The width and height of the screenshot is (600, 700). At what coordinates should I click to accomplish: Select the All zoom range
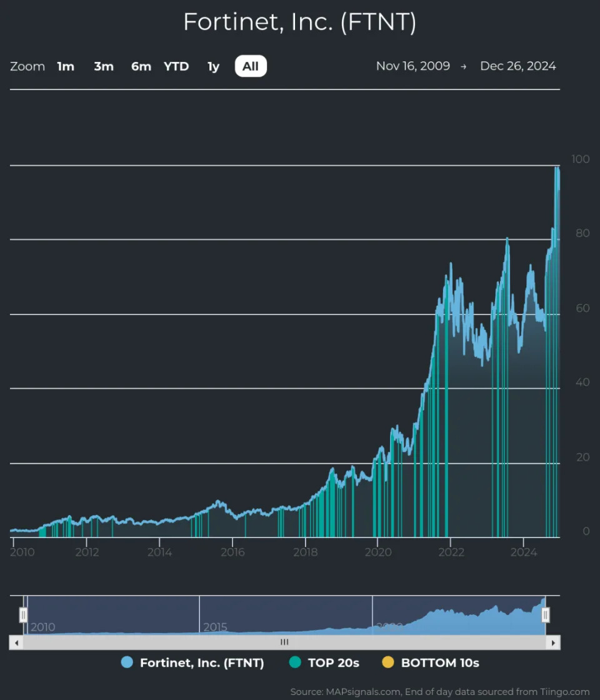(x=251, y=66)
